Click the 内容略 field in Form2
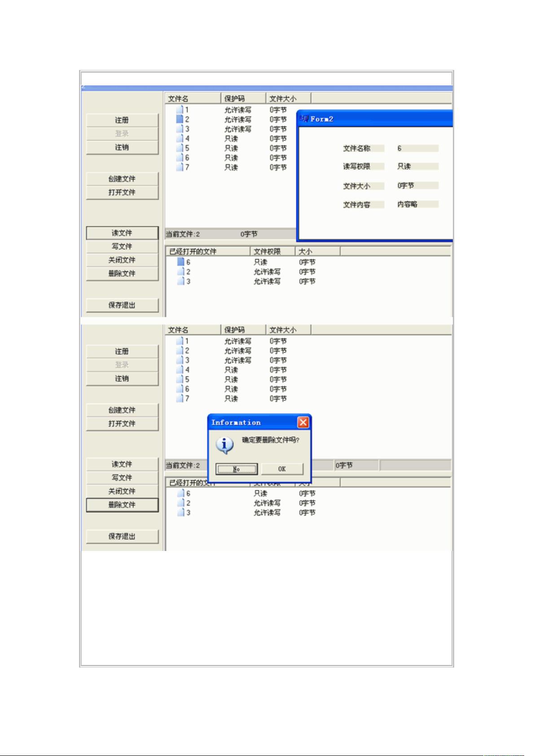 (417, 204)
